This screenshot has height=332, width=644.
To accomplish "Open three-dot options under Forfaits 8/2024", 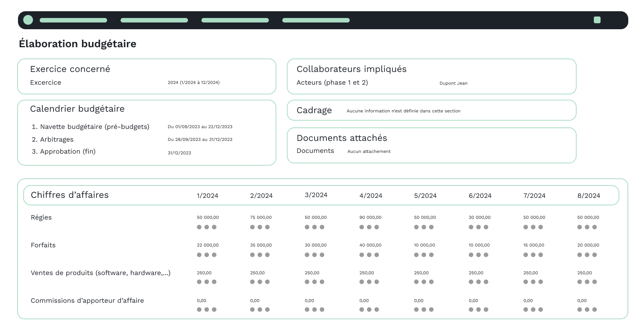I will pos(587,255).
